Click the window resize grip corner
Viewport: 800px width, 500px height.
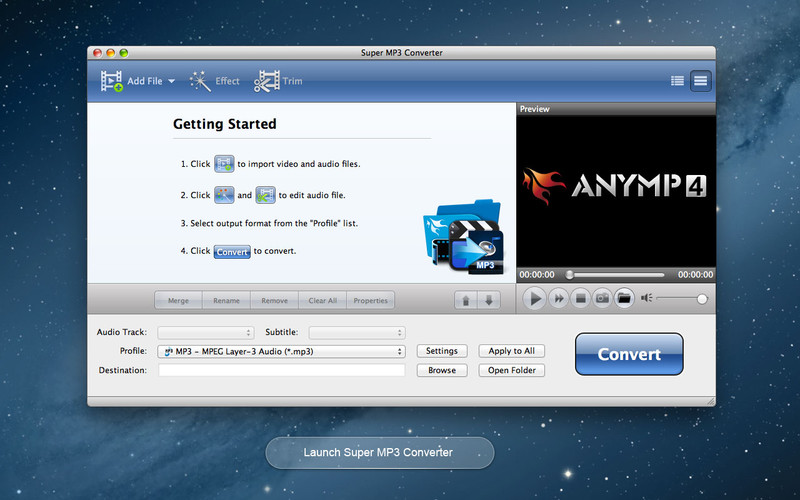coord(711,402)
